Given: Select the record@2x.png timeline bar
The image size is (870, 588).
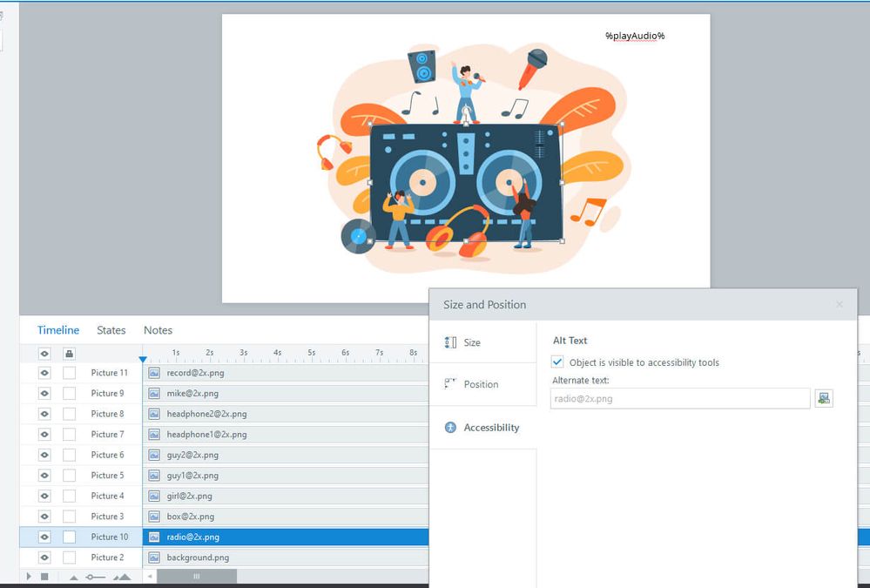Looking at the screenshot, I should [x=286, y=373].
